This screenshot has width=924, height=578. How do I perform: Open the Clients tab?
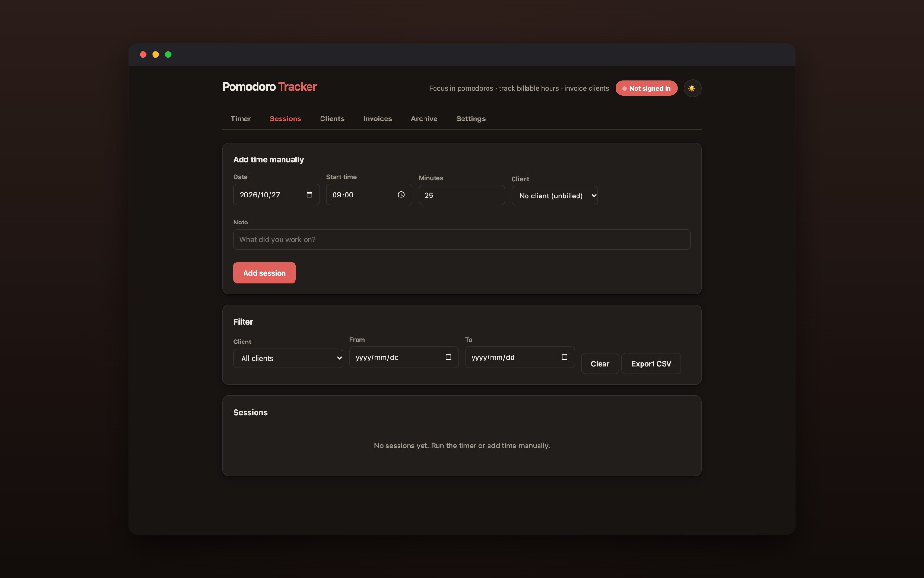(x=332, y=118)
